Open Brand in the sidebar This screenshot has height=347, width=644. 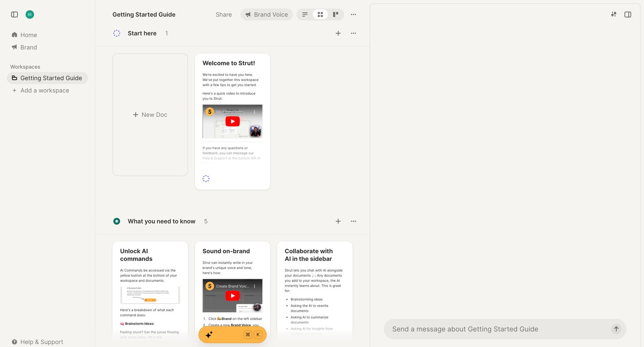coord(24,47)
